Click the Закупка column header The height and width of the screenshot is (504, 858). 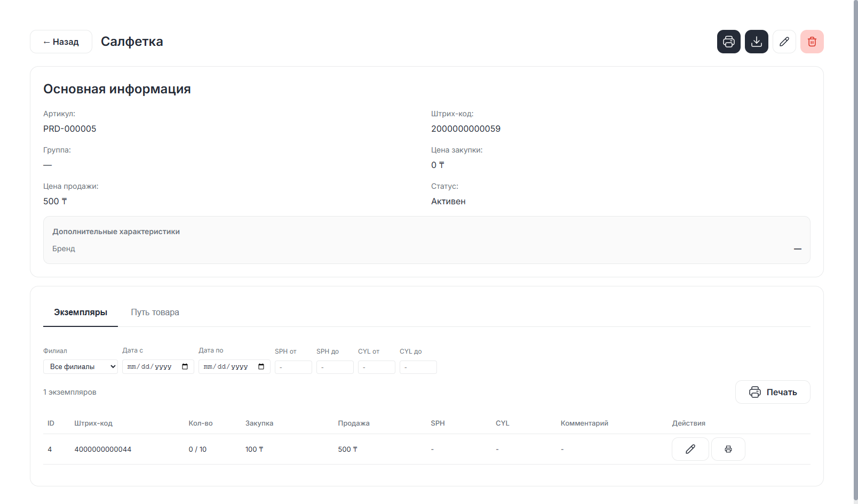pos(259,423)
